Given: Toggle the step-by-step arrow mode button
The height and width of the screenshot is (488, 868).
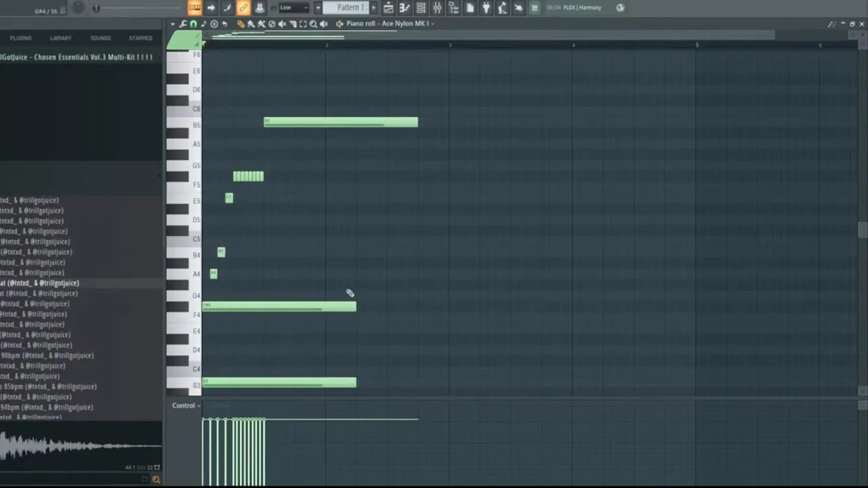Looking at the screenshot, I should click(x=211, y=7).
